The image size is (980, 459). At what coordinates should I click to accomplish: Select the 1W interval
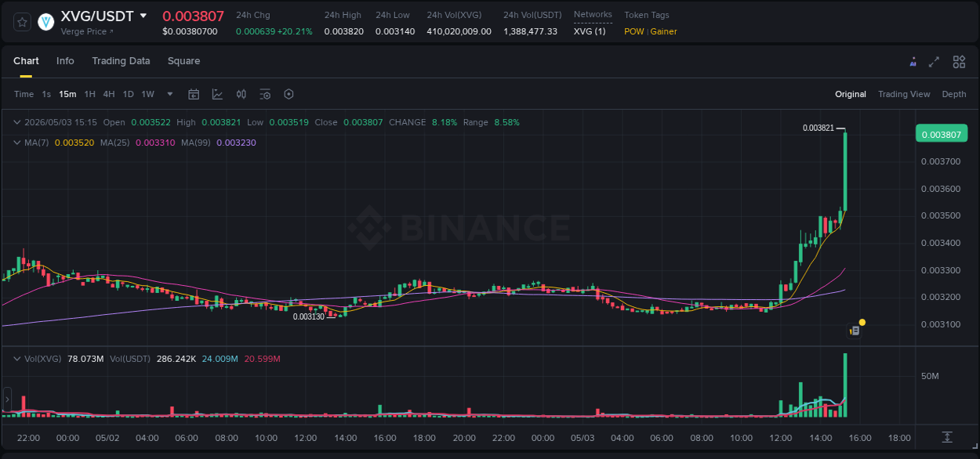[147, 94]
